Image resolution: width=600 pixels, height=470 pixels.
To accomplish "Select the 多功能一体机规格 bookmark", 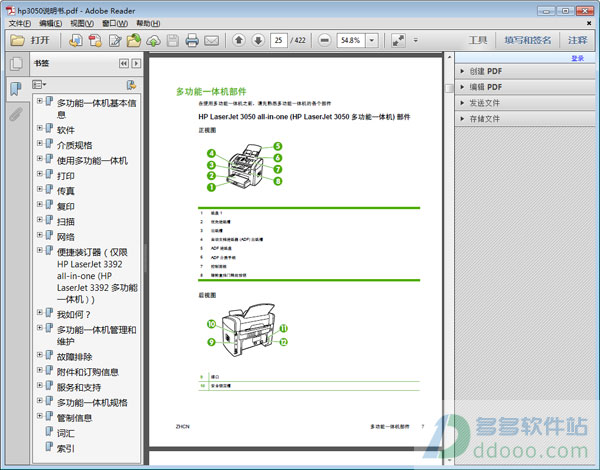I will click(x=92, y=403).
